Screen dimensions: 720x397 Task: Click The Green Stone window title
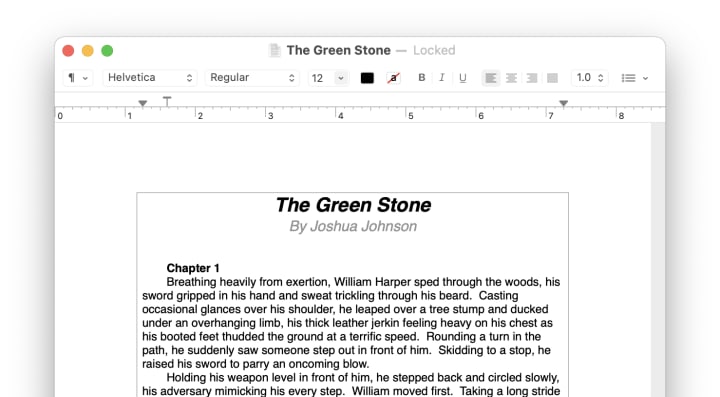(338, 50)
